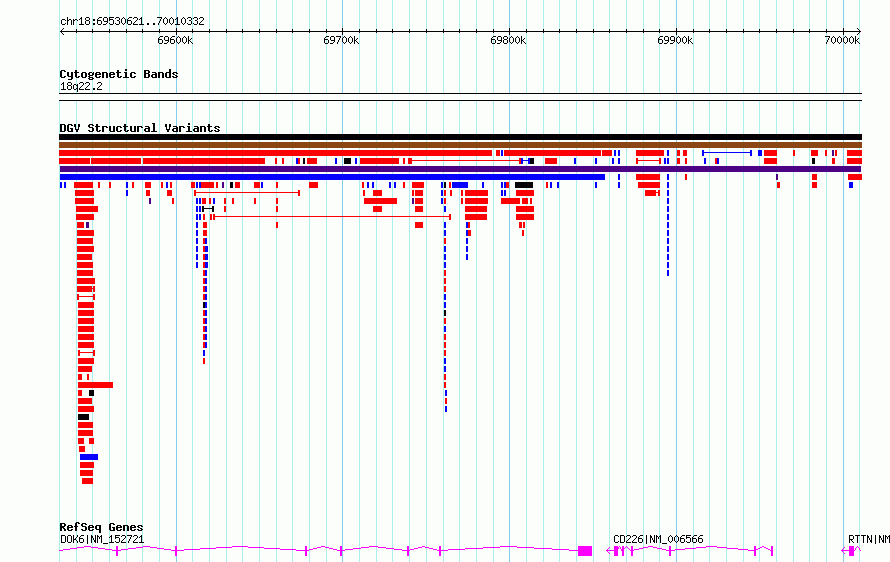
Task: Click the 69800k scale tick label
Action: coord(508,40)
